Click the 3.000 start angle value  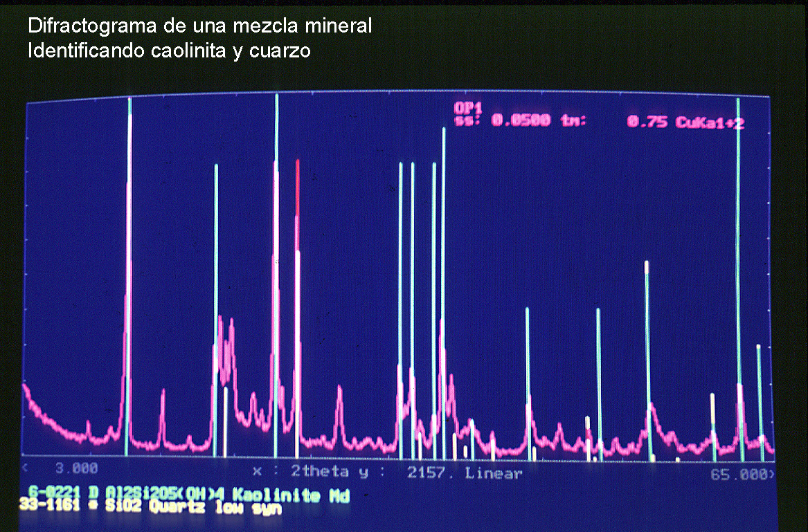pos(76,468)
